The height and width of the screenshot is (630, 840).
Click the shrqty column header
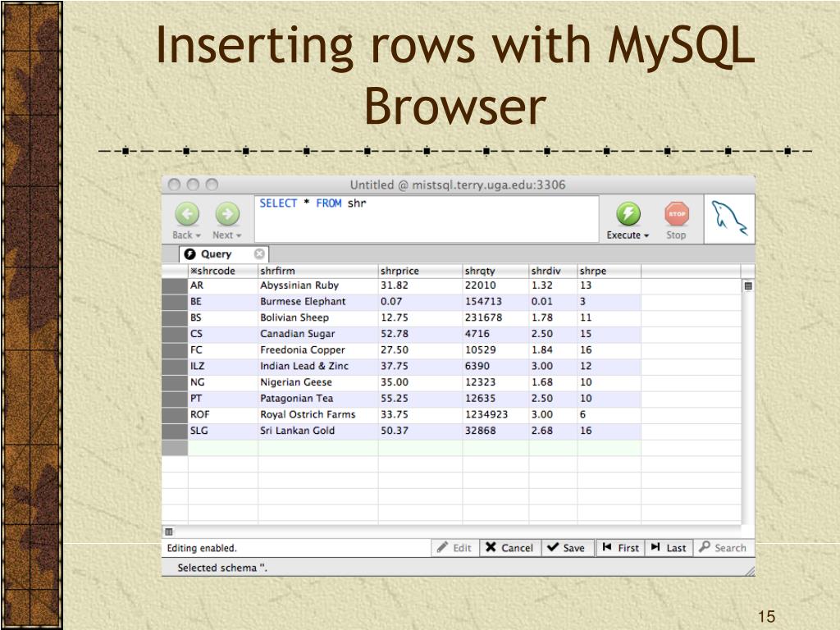[x=496, y=271]
